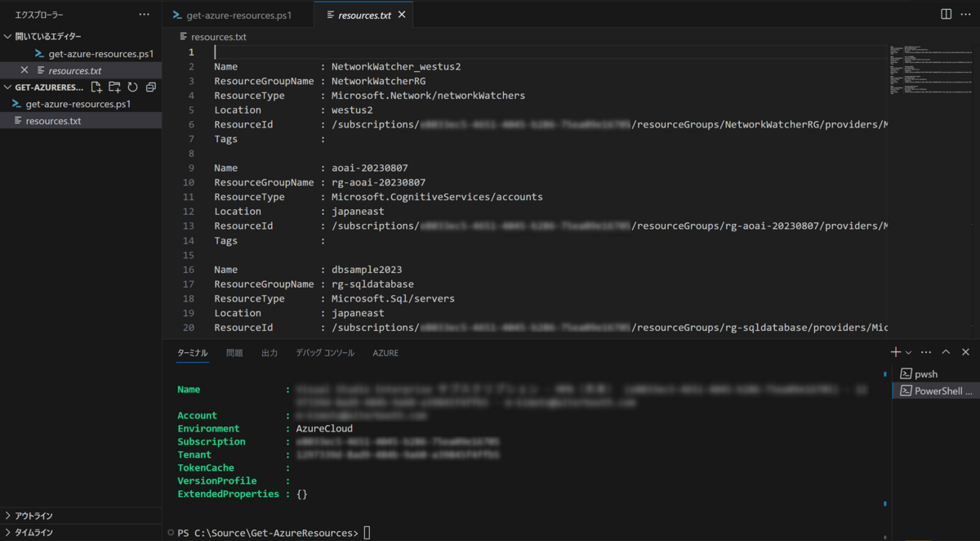The width and height of the screenshot is (980, 541).
Task: Select resources.txt in open editors list
Action: (x=75, y=70)
